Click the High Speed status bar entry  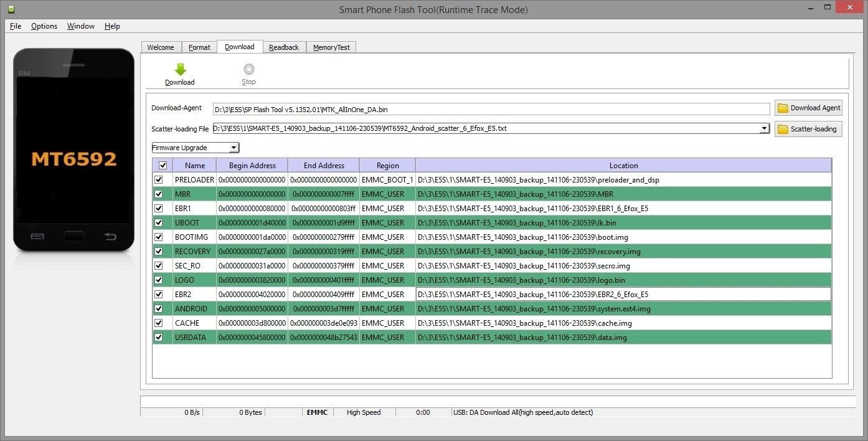(x=364, y=412)
